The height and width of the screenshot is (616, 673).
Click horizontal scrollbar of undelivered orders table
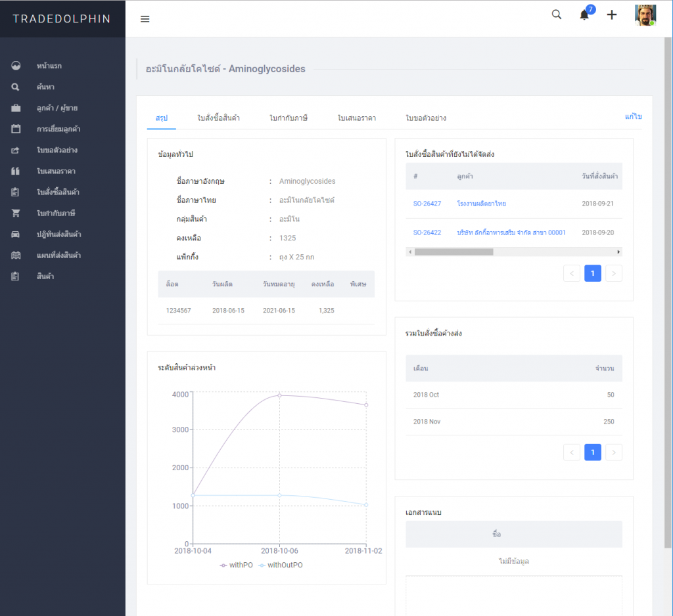tap(453, 252)
